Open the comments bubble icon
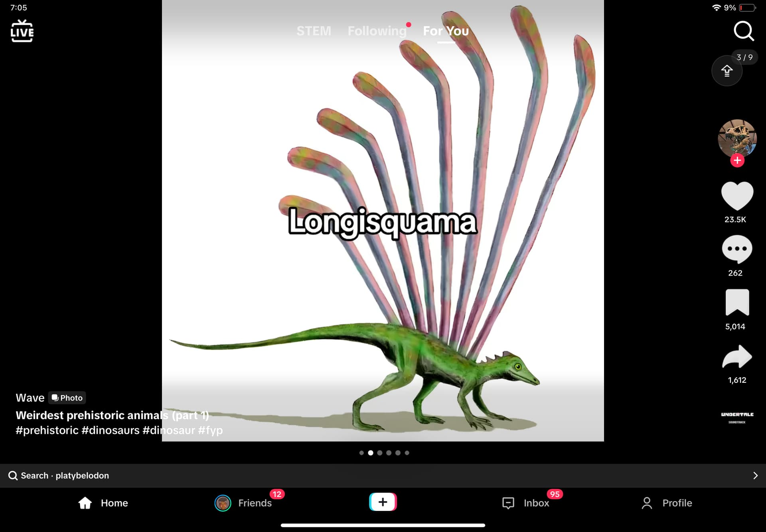This screenshot has width=766, height=532. pos(737,249)
